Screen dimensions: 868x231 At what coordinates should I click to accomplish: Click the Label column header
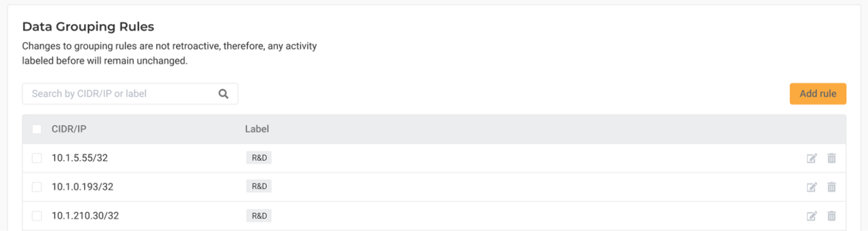coord(257,129)
